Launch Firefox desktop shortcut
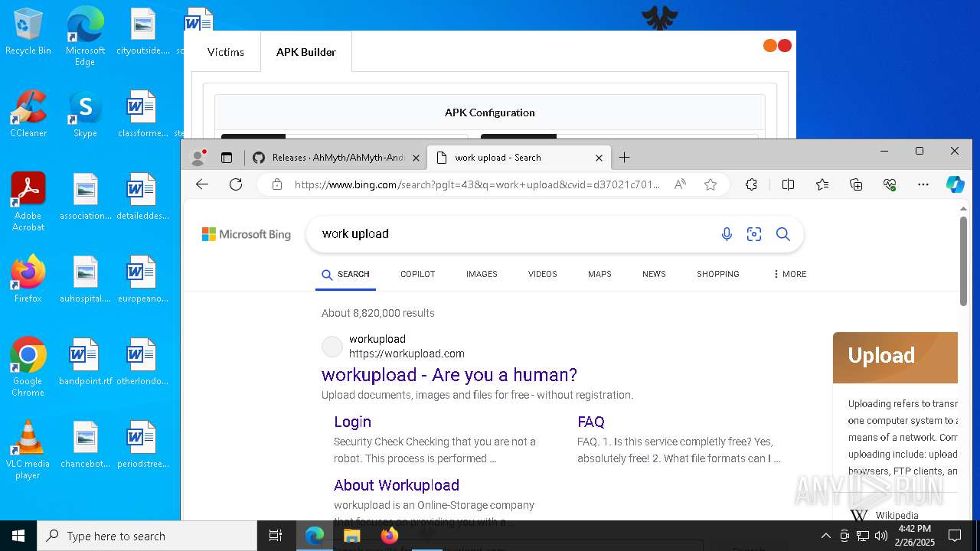980x551 pixels. point(28,279)
